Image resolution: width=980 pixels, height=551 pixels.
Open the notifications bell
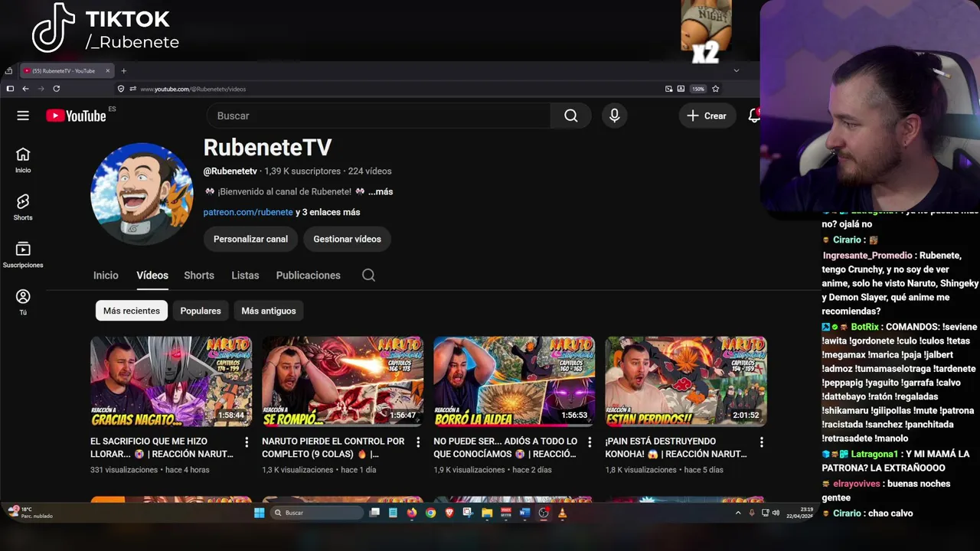(x=754, y=116)
